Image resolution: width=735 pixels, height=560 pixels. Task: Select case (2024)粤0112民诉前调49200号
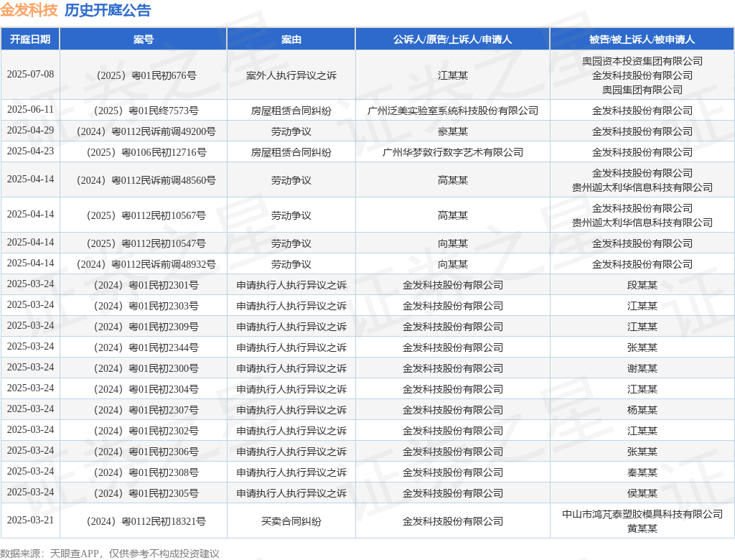tap(146, 132)
